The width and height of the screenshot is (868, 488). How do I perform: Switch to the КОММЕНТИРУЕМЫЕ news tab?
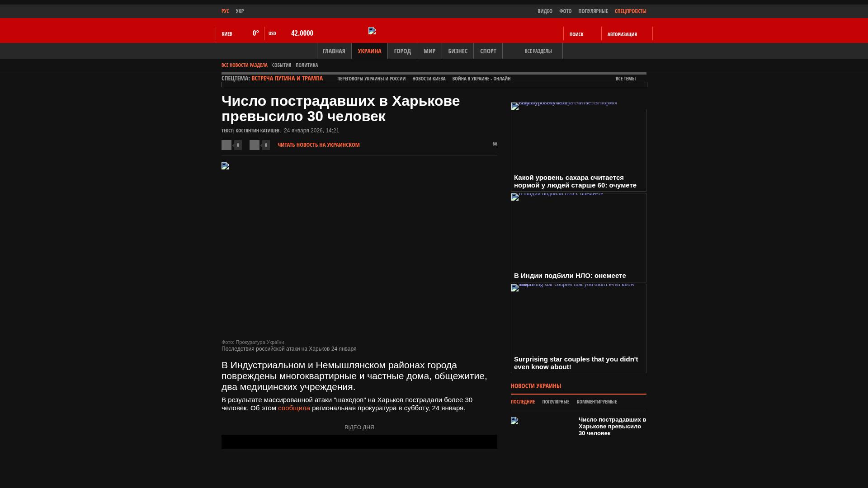(x=596, y=402)
